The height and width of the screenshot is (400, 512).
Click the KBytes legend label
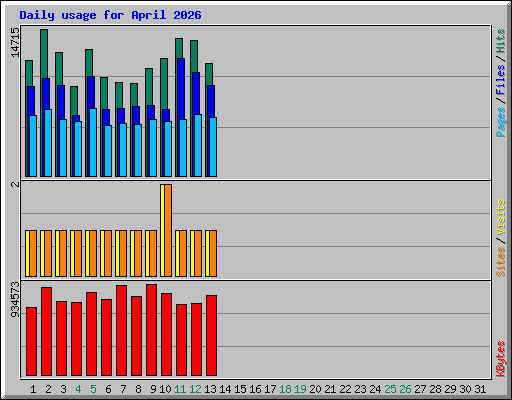tap(500, 359)
